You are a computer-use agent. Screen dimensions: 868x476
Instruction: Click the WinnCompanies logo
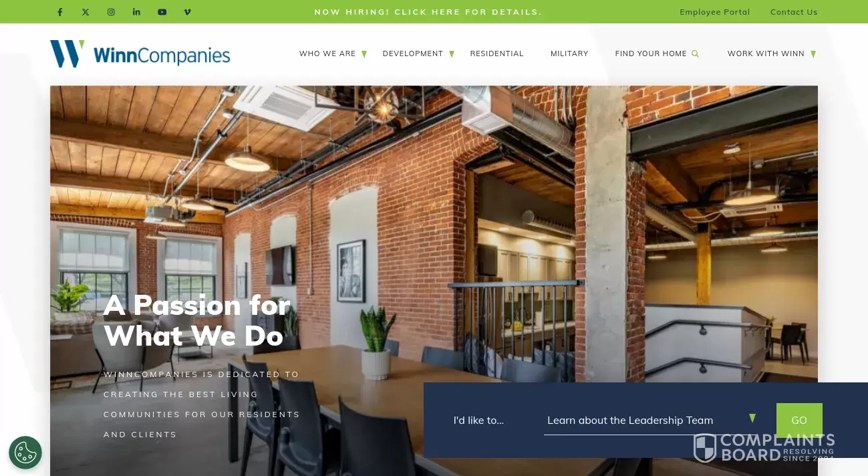click(x=140, y=54)
